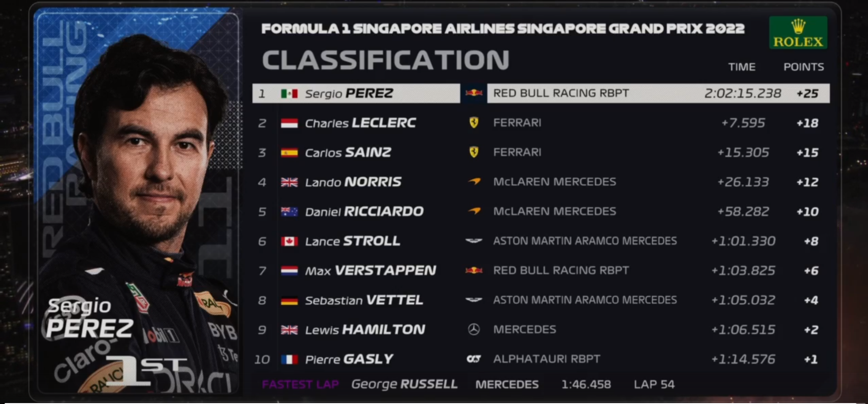Click the Ferrari shield next to Leclerc
868x404 pixels.
point(474,123)
